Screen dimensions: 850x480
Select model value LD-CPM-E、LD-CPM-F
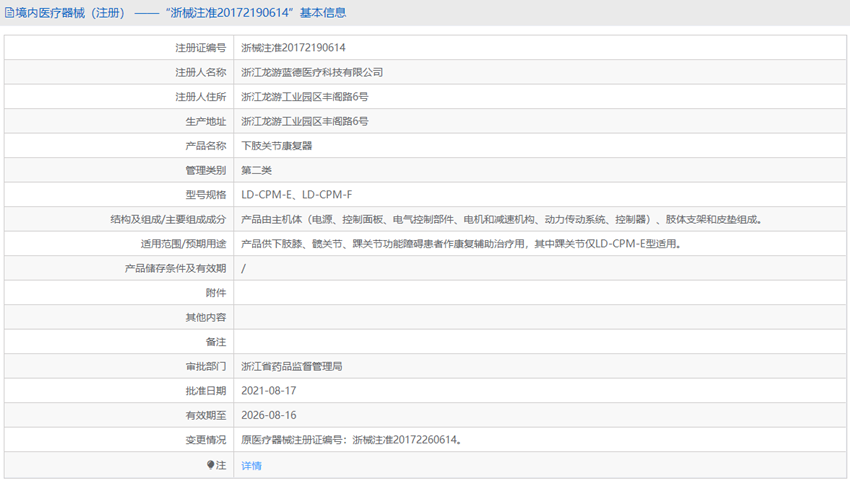[x=297, y=194]
